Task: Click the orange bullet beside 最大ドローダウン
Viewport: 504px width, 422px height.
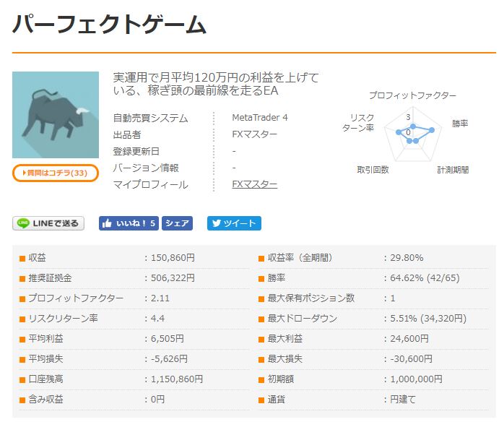Action: (262, 319)
